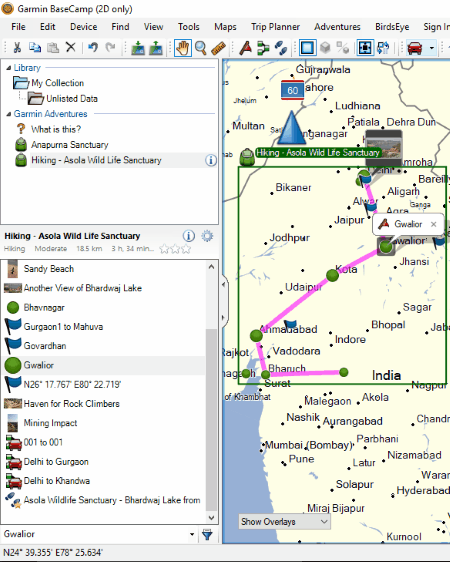This screenshot has width=450, height=562.
Task: Click the list scrollbar up arrow
Action: tap(211, 267)
